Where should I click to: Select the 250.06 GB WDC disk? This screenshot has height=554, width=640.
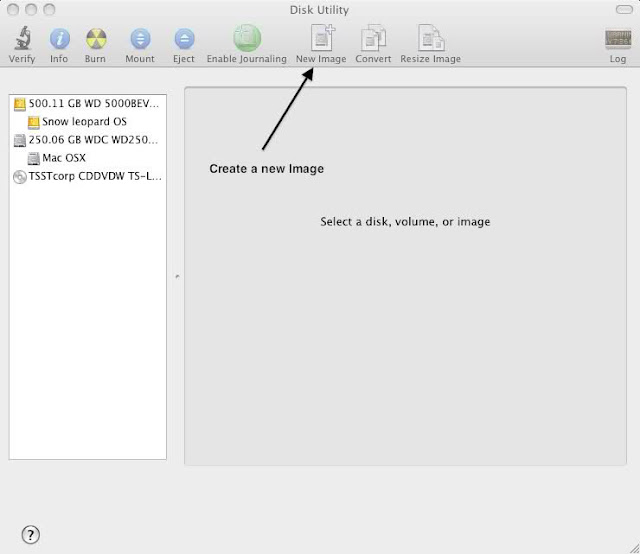(88, 140)
